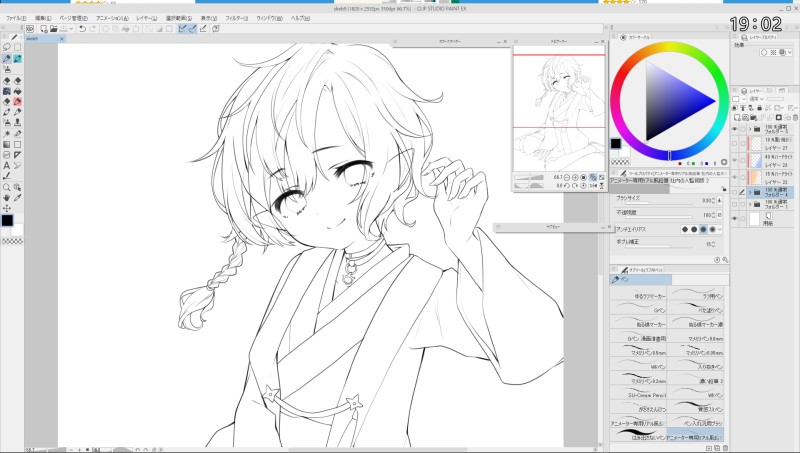The image size is (800, 453).
Task: Open the anti-aliasing options dropdown arrow
Action: click(x=720, y=230)
